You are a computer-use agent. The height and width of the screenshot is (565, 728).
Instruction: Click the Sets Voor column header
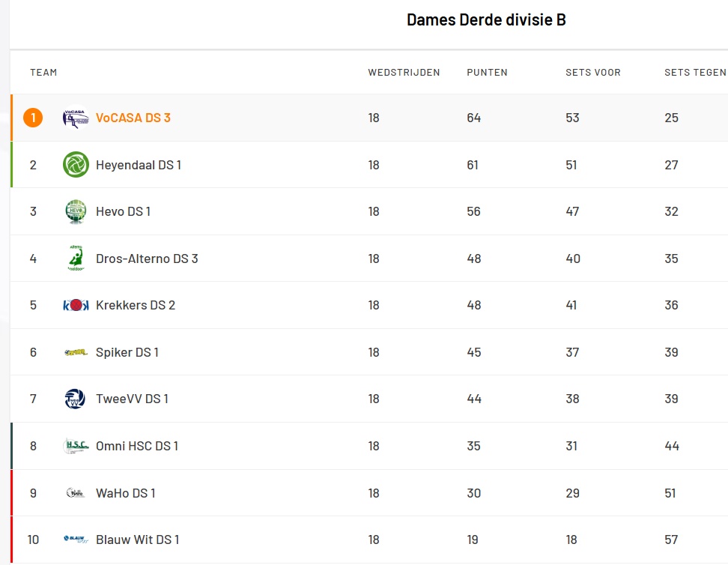[592, 73]
